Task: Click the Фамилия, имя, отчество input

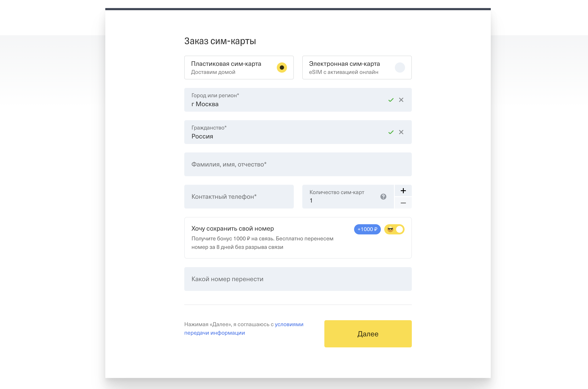Action: point(298,164)
